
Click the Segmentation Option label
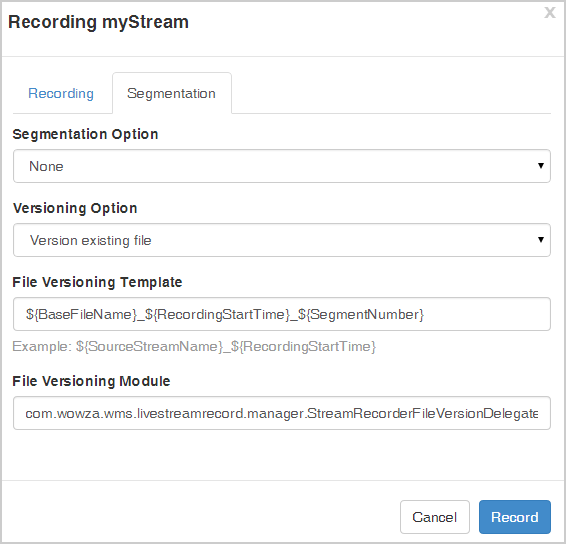pos(85,134)
